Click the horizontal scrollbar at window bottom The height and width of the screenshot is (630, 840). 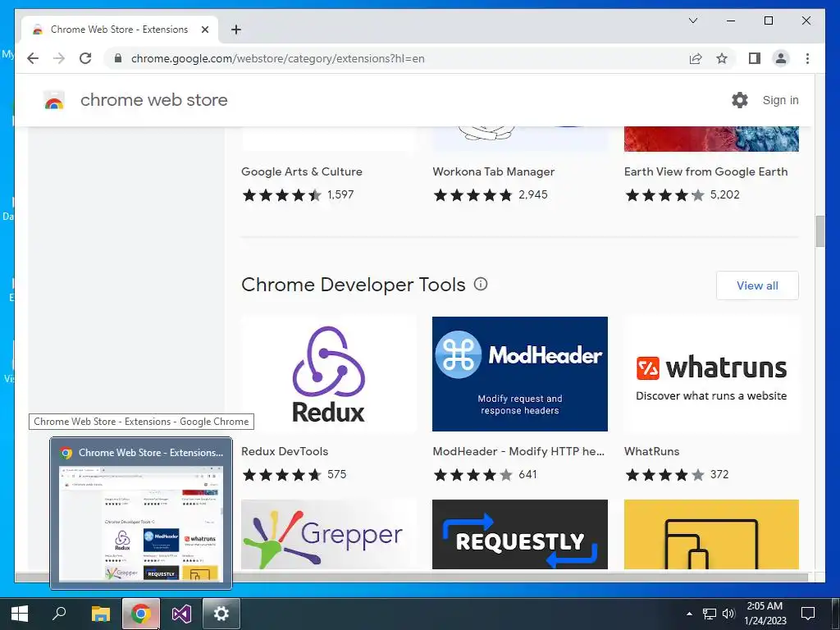[x=412, y=577]
